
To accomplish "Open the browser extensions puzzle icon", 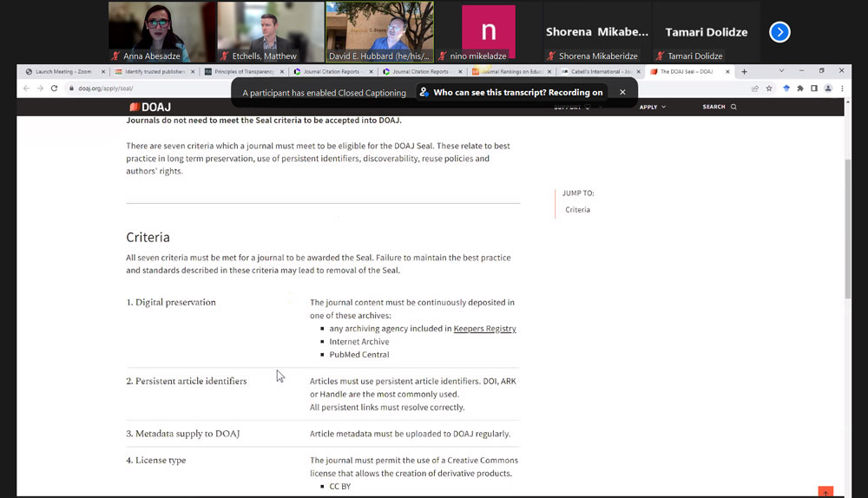I will [x=799, y=88].
